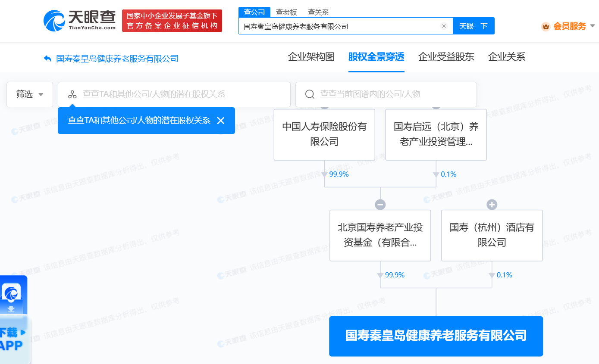
Task: Click the floating app download icon
Action: coord(11,295)
